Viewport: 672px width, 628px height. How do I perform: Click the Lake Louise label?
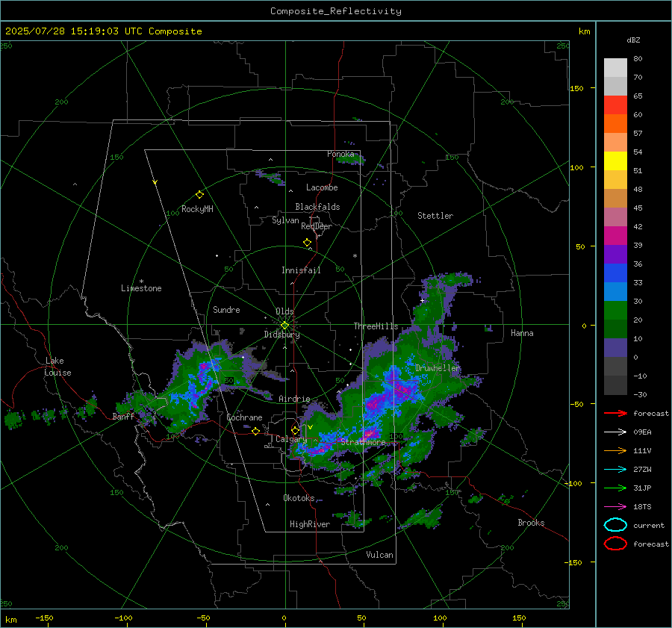58,367
